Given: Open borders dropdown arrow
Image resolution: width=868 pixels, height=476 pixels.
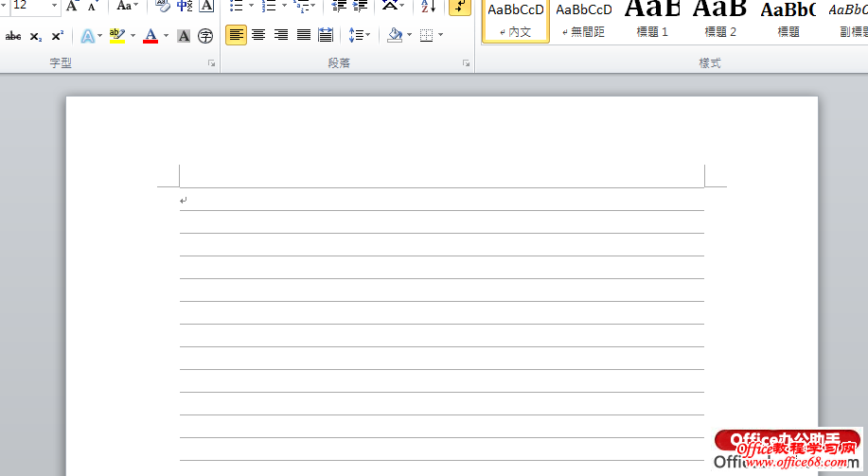Looking at the screenshot, I should (441, 35).
